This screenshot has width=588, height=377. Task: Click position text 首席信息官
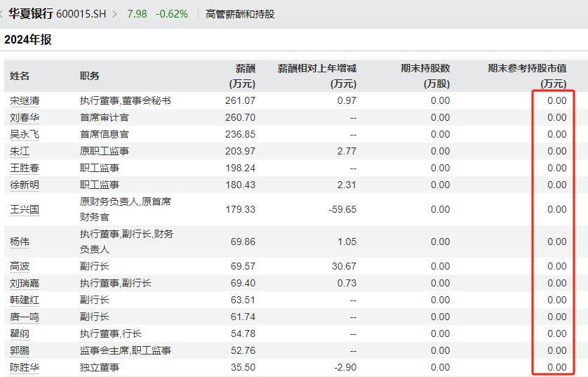[x=105, y=134]
